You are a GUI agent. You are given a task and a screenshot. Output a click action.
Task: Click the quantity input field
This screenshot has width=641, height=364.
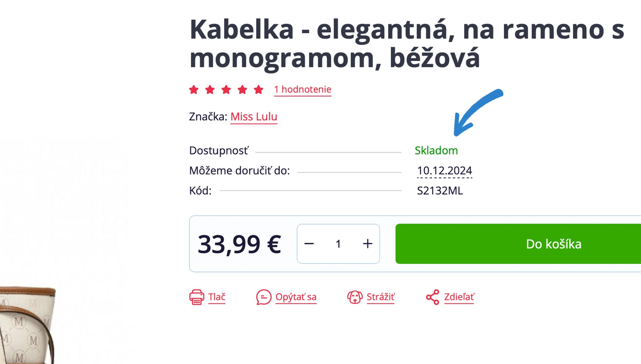tap(338, 244)
